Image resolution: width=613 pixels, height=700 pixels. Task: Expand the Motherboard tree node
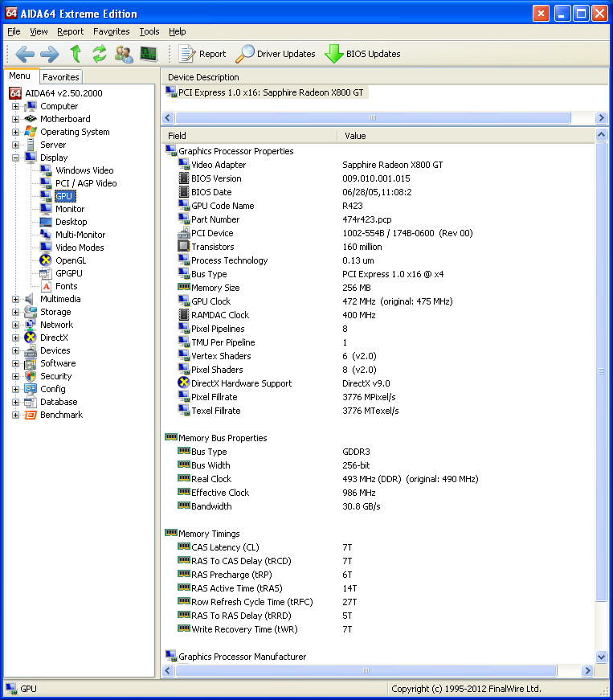pyautogui.click(x=15, y=119)
